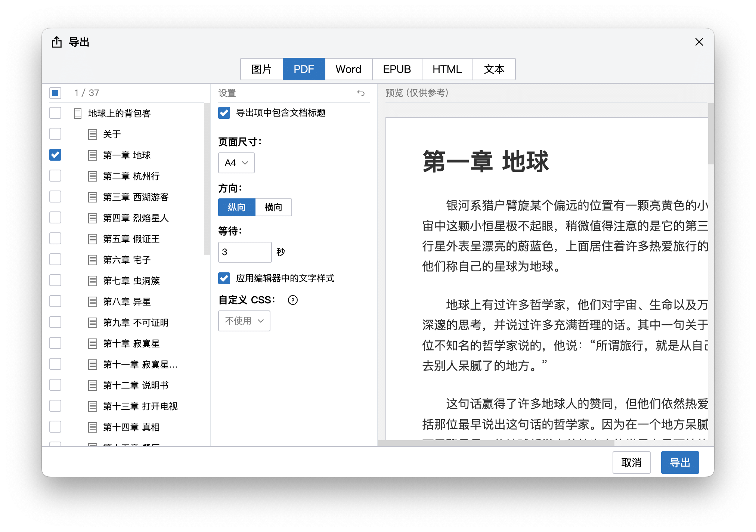The image size is (756, 532).
Task: Click the 等待 seconds input field
Action: pos(245,252)
